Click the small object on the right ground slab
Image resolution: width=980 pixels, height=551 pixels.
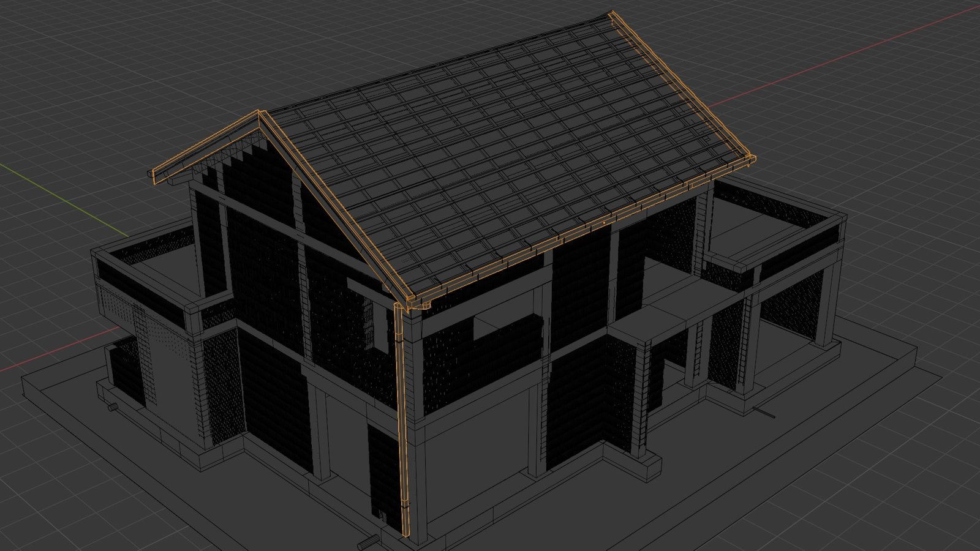763,412
